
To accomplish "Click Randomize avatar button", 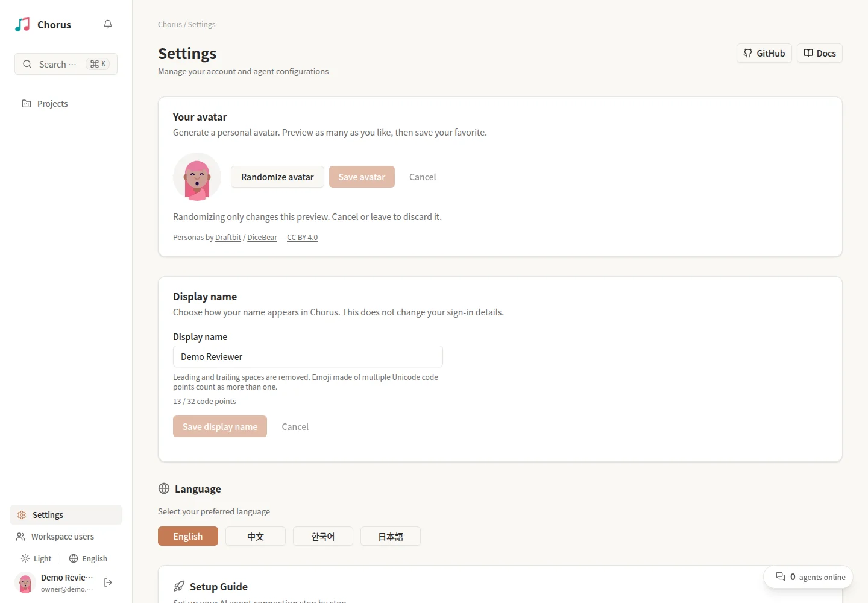I will (277, 177).
